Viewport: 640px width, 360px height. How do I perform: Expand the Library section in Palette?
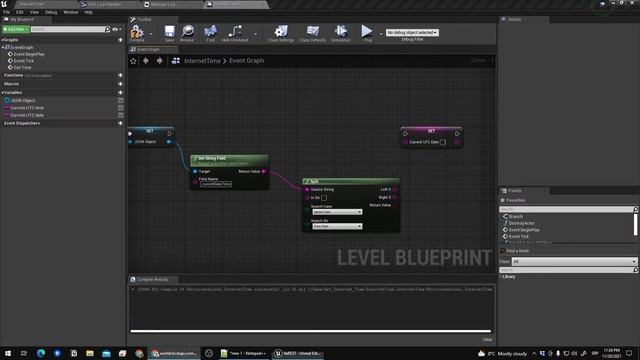click(x=501, y=277)
